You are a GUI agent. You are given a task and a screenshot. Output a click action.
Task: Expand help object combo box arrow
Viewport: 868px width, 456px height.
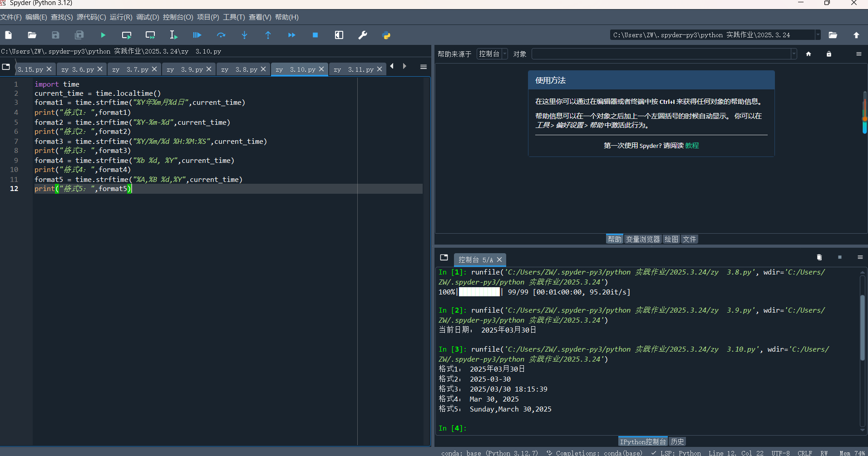click(794, 54)
